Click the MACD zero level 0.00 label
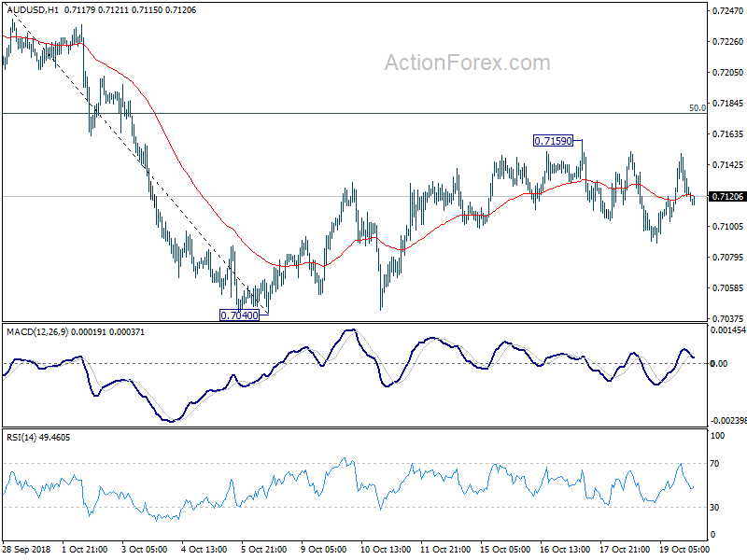The image size is (747, 560). (x=718, y=363)
